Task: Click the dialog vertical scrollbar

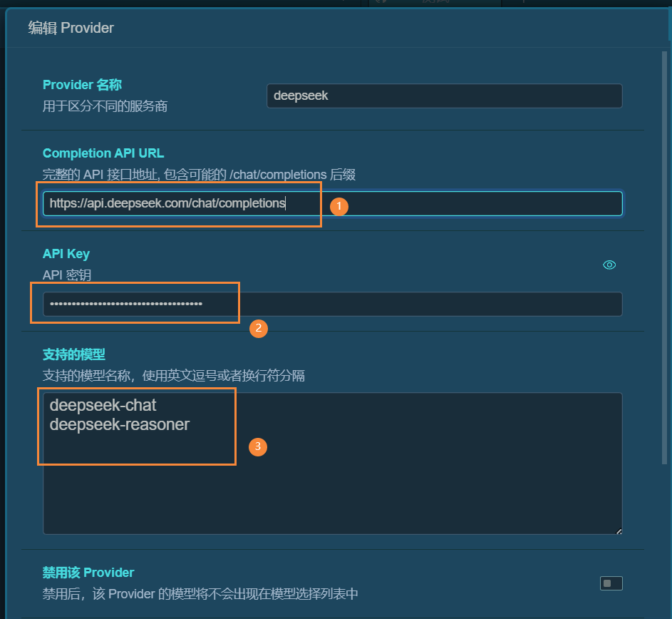Action: click(x=664, y=257)
